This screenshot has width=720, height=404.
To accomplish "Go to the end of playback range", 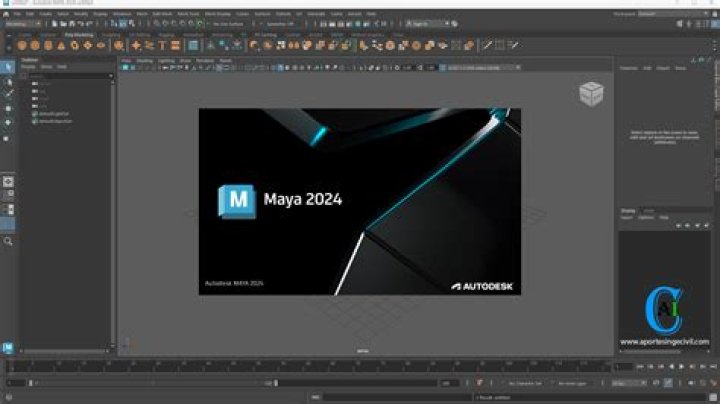I will [x=713, y=366].
